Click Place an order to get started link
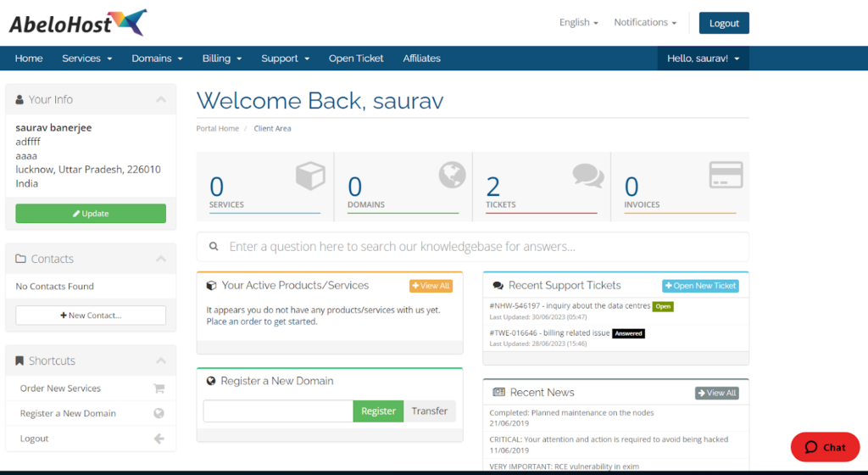Viewport: 868px width, 475px height. tap(262, 321)
